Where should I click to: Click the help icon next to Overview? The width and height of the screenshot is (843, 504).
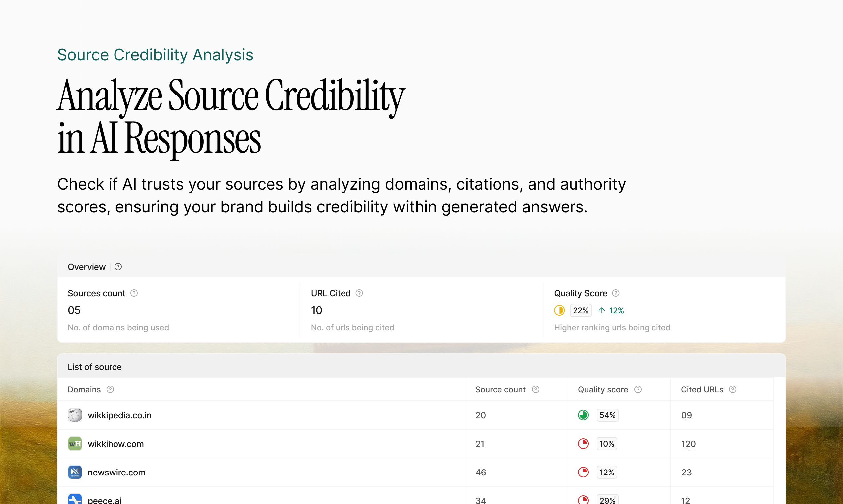pyautogui.click(x=118, y=267)
